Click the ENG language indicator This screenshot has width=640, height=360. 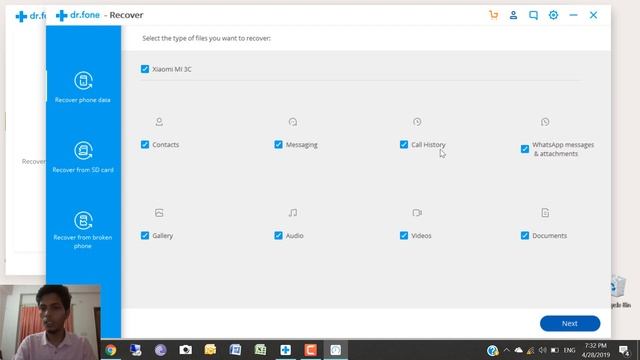pos(569,350)
